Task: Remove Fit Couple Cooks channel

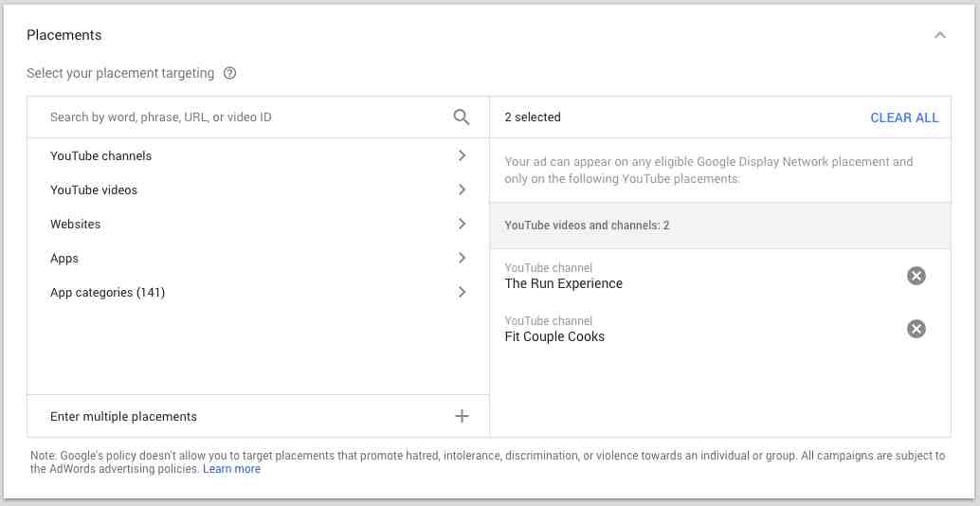Action: click(916, 329)
